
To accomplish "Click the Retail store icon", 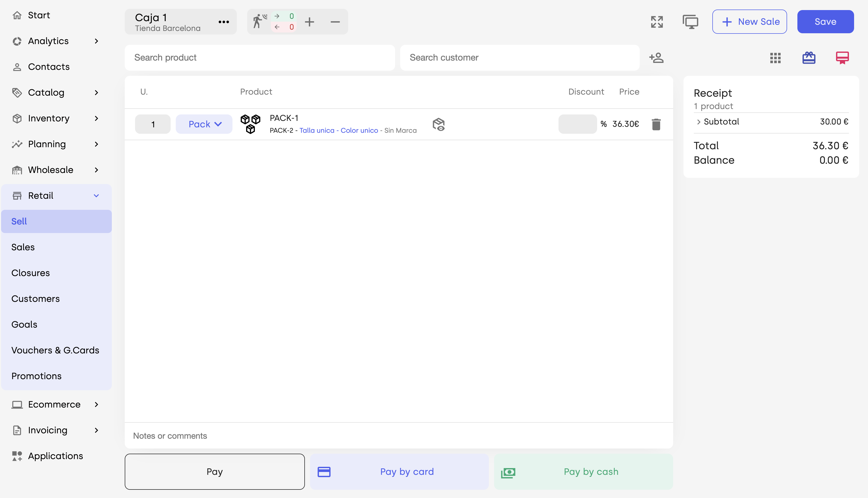I will [17, 196].
